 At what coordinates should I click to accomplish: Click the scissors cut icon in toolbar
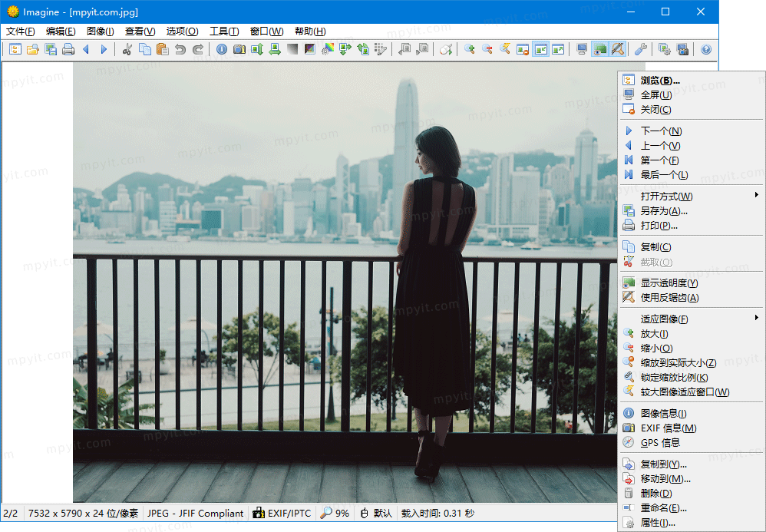[127, 49]
